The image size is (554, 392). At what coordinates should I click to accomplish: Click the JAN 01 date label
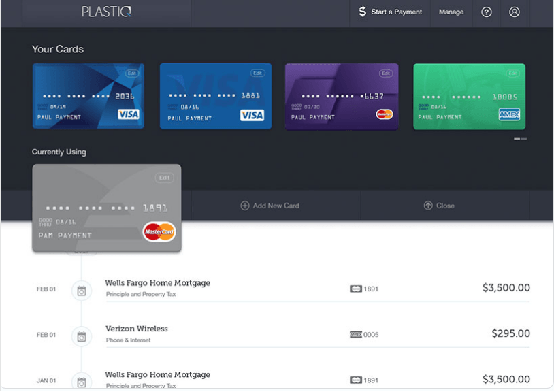[46, 380]
